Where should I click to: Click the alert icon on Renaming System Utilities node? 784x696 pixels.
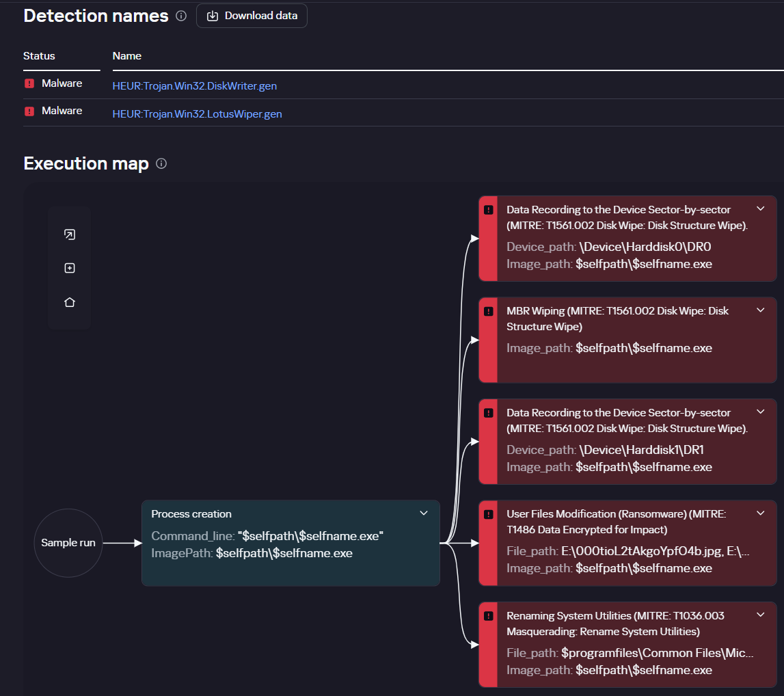click(488, 616)
